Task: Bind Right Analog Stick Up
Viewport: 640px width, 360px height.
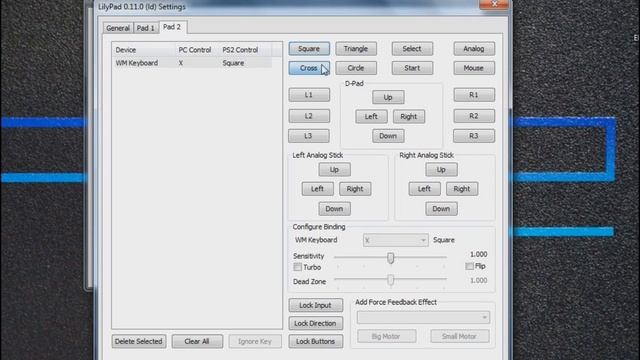Action: point(441,169)
